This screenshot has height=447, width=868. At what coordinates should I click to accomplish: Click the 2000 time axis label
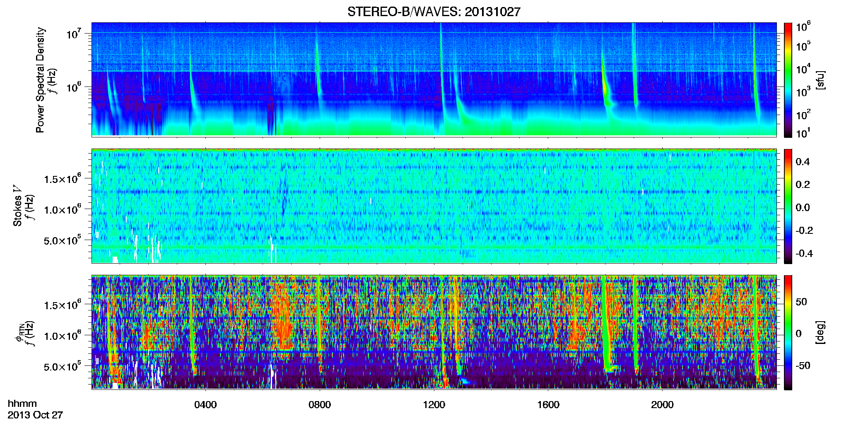tap(662, 405)
